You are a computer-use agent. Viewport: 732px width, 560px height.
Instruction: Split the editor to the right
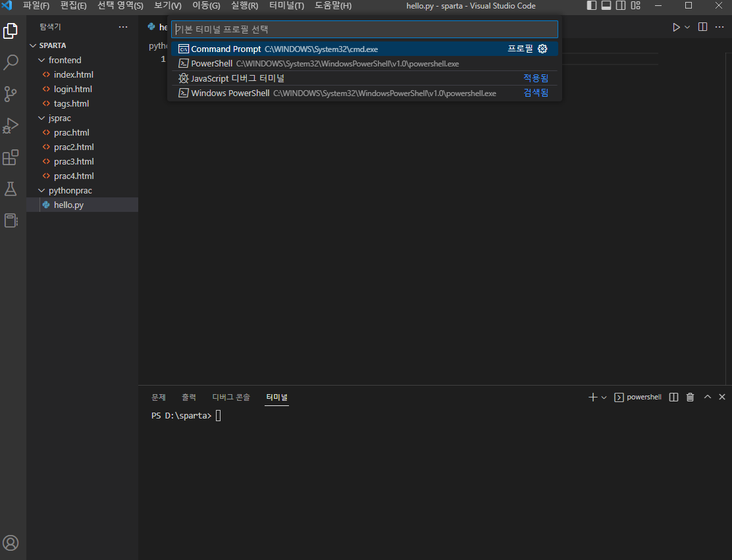point(702,27)
